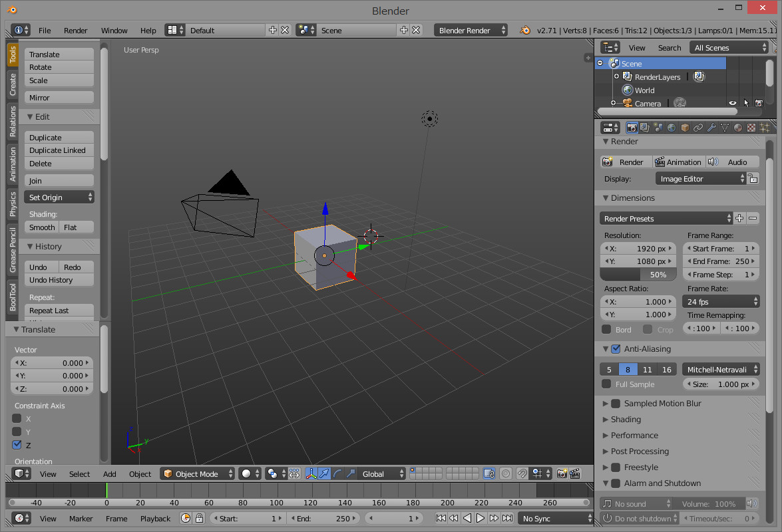Select 16 anti-aliasing samples
Screen dimensions: 782x532
[667, 370]
